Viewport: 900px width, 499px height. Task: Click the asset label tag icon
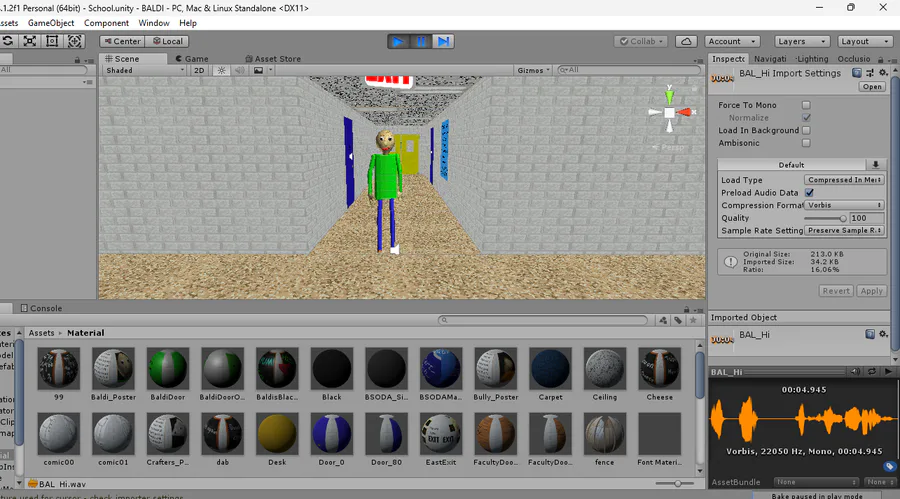click(x=889, y=466)
